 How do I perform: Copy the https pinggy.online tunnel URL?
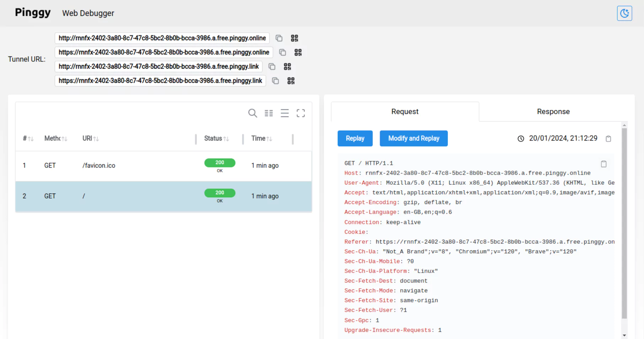[283, 52]
